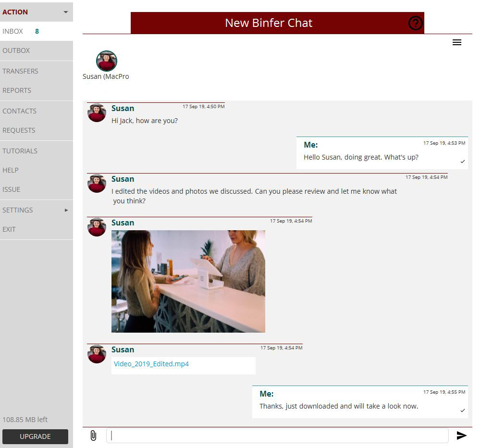Open the help question mark icon

(415, 23)
